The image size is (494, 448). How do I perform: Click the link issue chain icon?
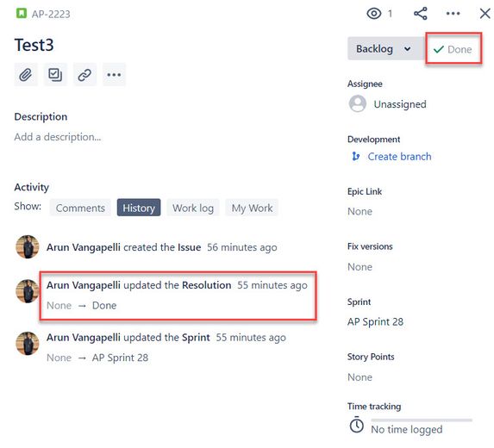click(x=84, y=75)
